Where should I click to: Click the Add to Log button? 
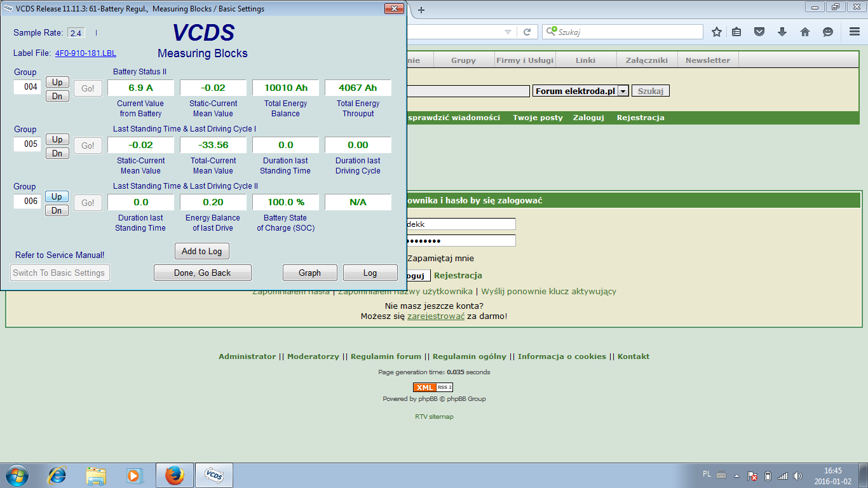(x=202, y=251)
